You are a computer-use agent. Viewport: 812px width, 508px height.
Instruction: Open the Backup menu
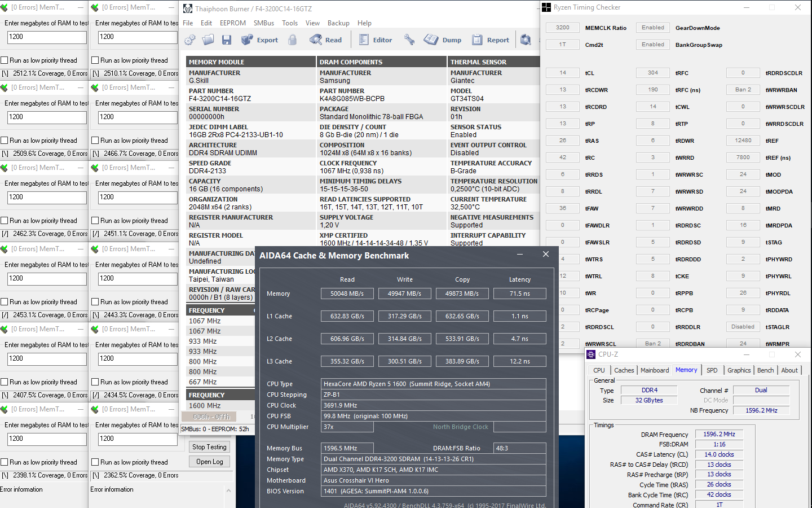tap(338, 23)
